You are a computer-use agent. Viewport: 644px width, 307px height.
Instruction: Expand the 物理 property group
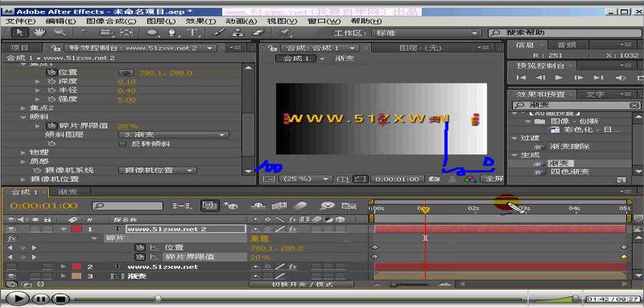pos(23,153)
